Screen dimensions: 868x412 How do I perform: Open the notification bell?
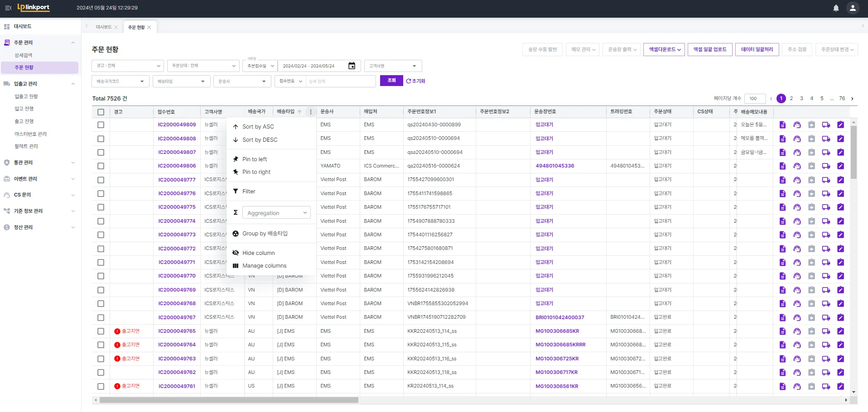pos(836,8)
